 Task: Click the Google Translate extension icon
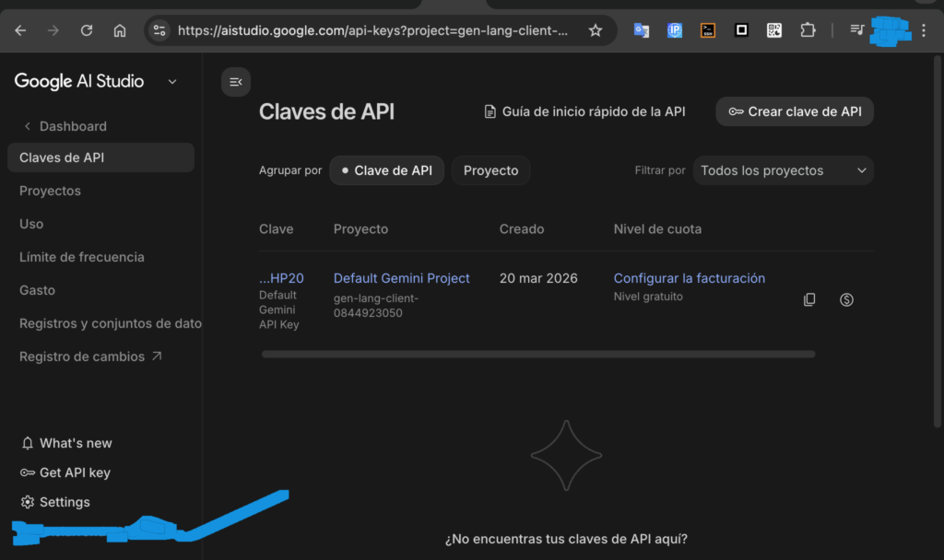[x=642, y=30]
